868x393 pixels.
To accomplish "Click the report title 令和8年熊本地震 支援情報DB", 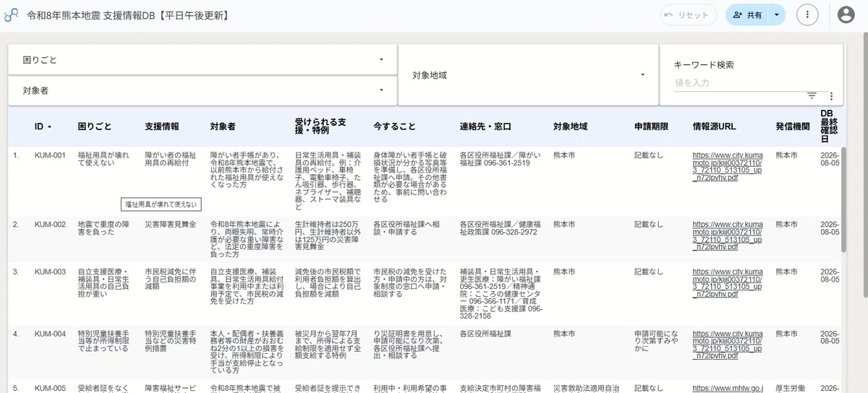I will tap(127, 14).
